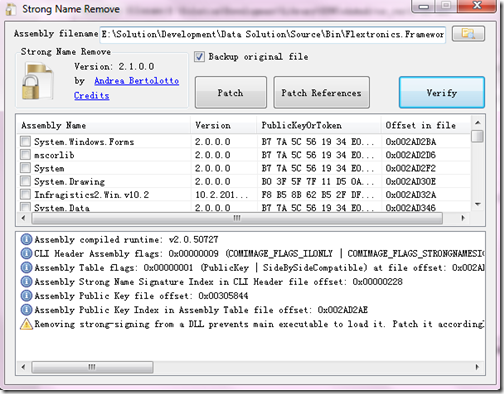The width and height of the screenshot is (504, 394).
Task: Sort by PublicKeyOrToken column header
Action: (319, 125)
